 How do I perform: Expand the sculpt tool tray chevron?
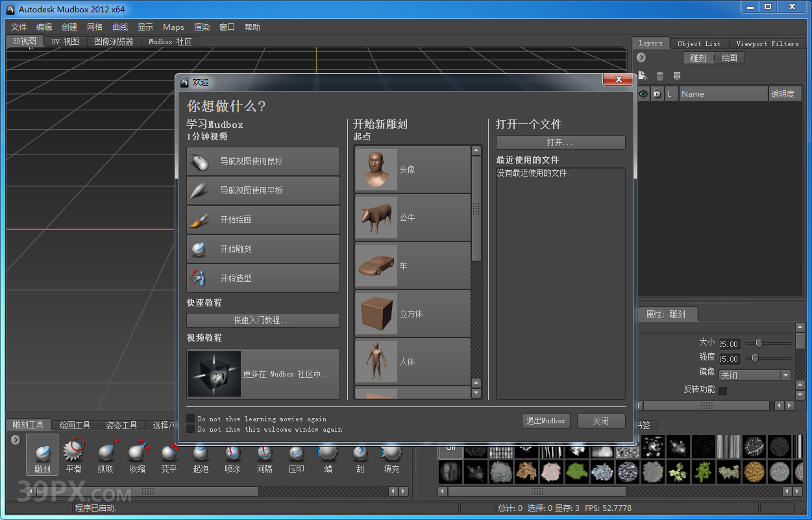[15, 439]
